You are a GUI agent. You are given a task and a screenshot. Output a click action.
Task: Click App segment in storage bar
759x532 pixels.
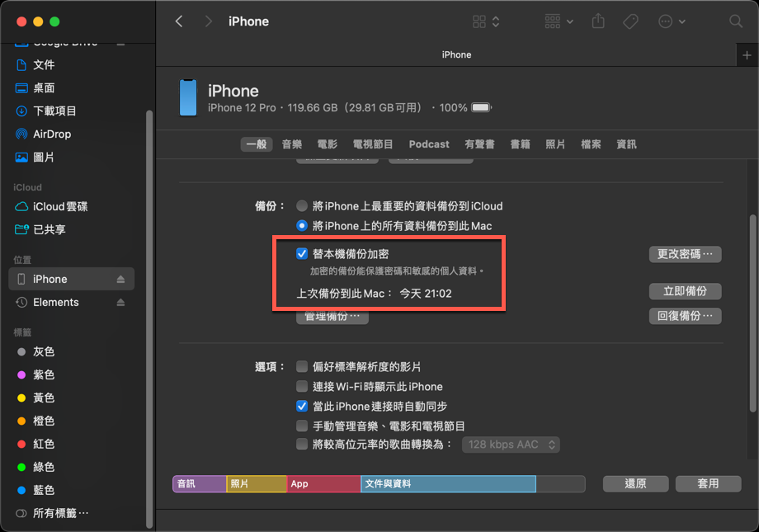coord(324,483)
